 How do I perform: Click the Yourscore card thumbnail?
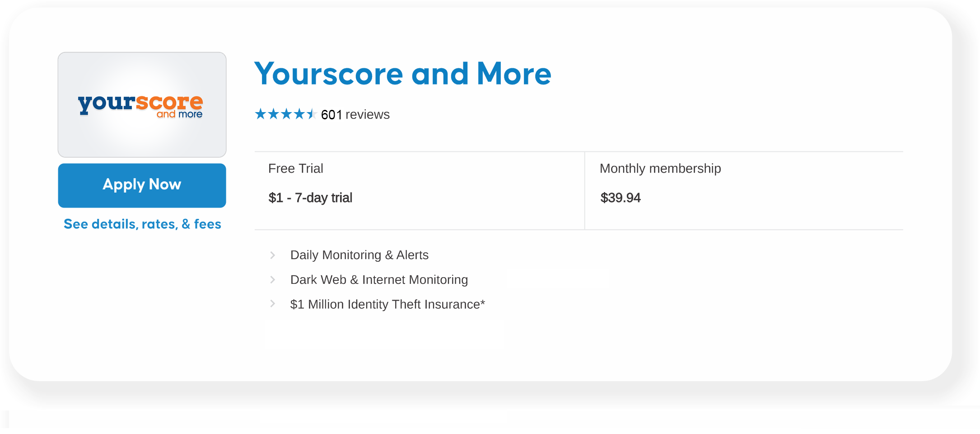pyautogui.click(x=141, y=105)
